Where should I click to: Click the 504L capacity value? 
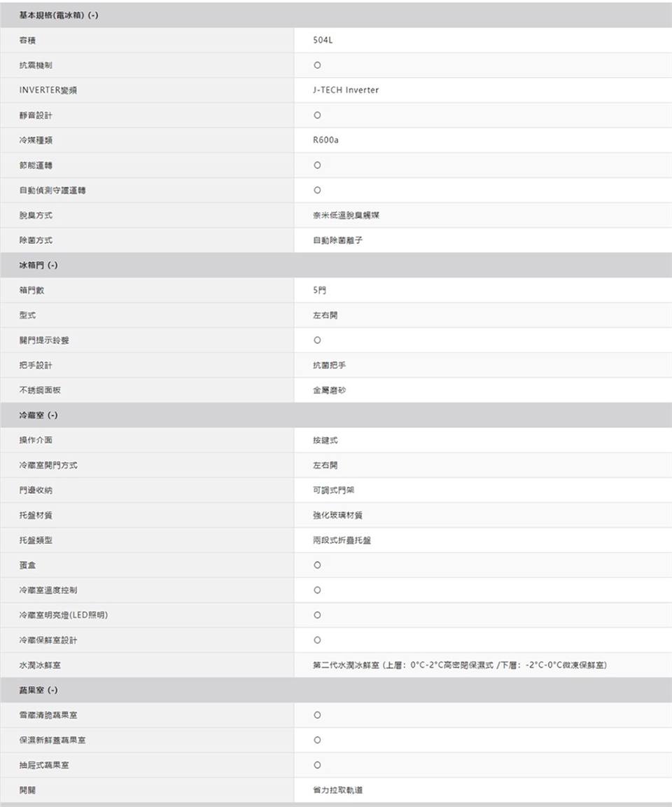click(x=323, y=41)
